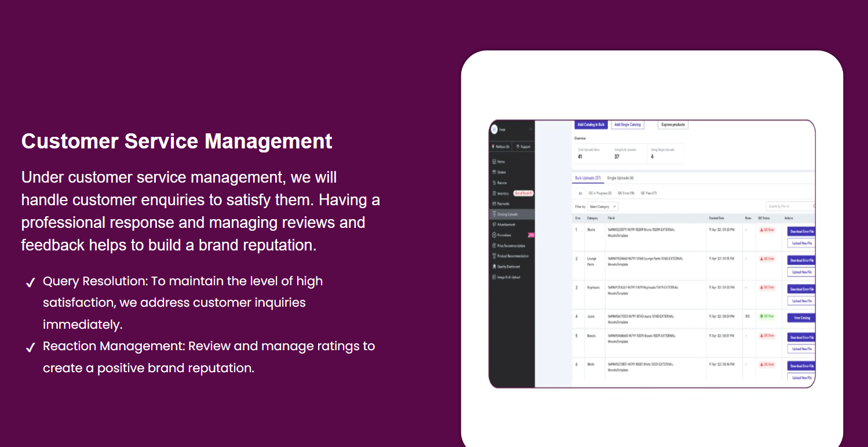868x447 pixels.
Task: Click View Catalog for the Jeans row
Action: click(801, 318)
